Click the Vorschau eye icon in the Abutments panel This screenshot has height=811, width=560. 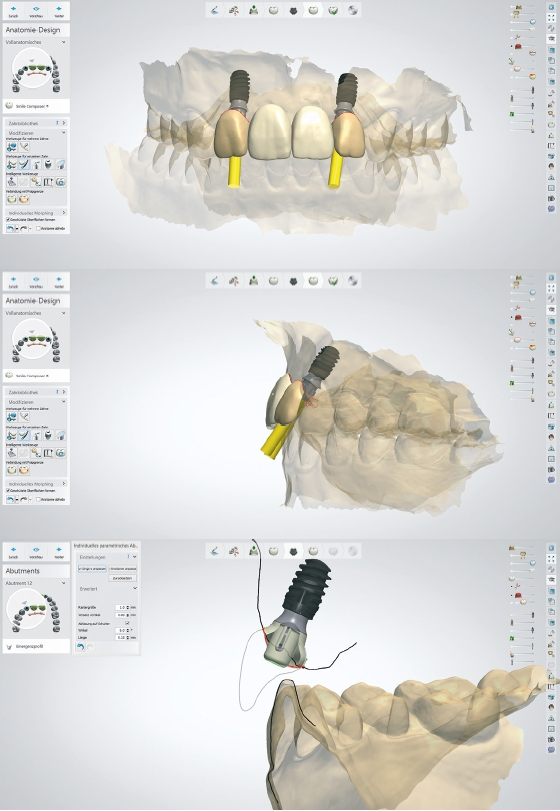click(x=36, y=550)
